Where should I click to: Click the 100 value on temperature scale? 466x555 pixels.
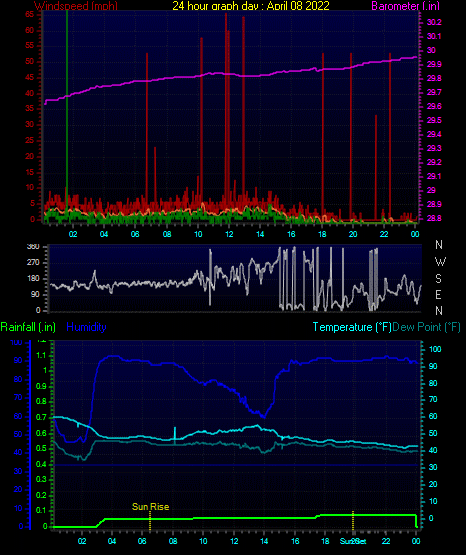pos(435,349)
